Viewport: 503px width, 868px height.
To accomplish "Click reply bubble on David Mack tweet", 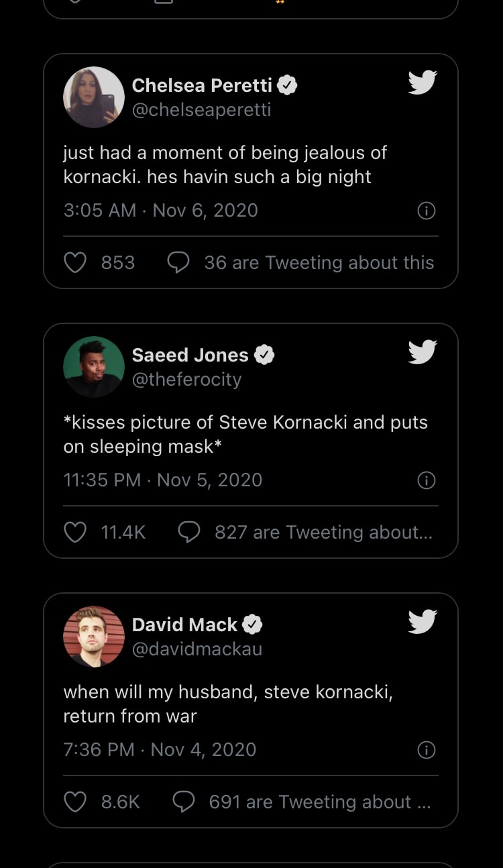I will (183, 802).
